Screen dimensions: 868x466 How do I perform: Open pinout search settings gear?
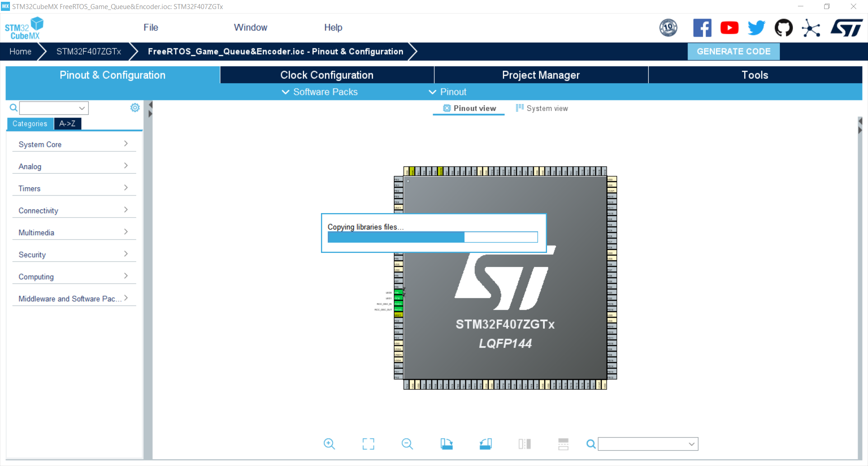pyautogui.click(x=134, y=108)
